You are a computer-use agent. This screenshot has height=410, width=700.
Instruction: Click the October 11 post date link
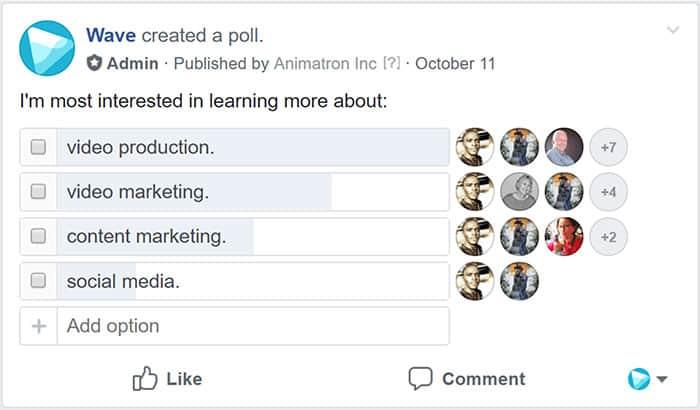click(x=456, y=63)
